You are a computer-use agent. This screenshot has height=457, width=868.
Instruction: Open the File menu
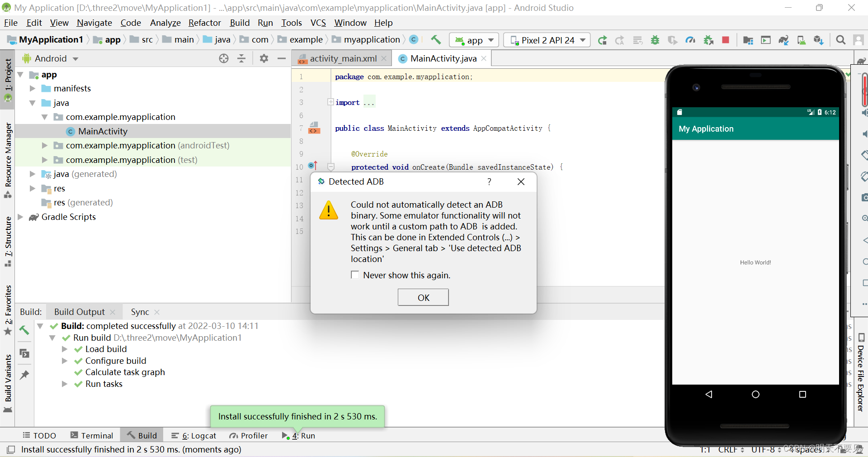(11, 23)
